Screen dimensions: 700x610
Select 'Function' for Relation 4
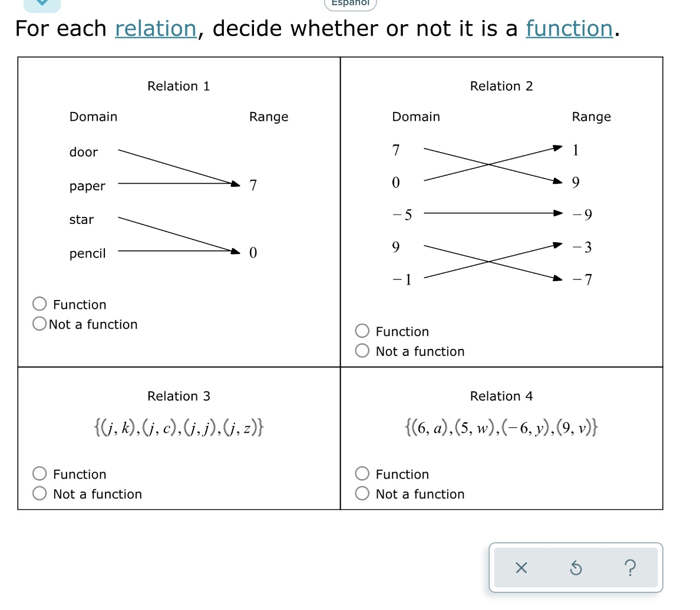pyautogui.click(x=362, y=473)
